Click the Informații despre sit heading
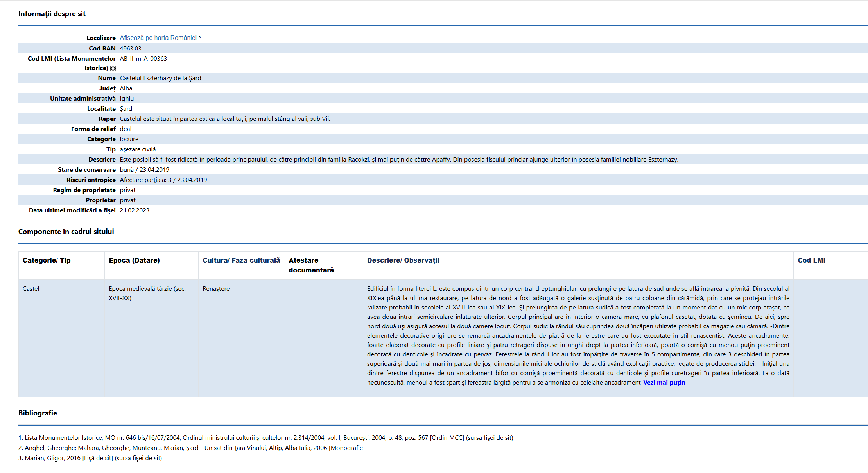 pyautogui.click(x=52, y=14)
